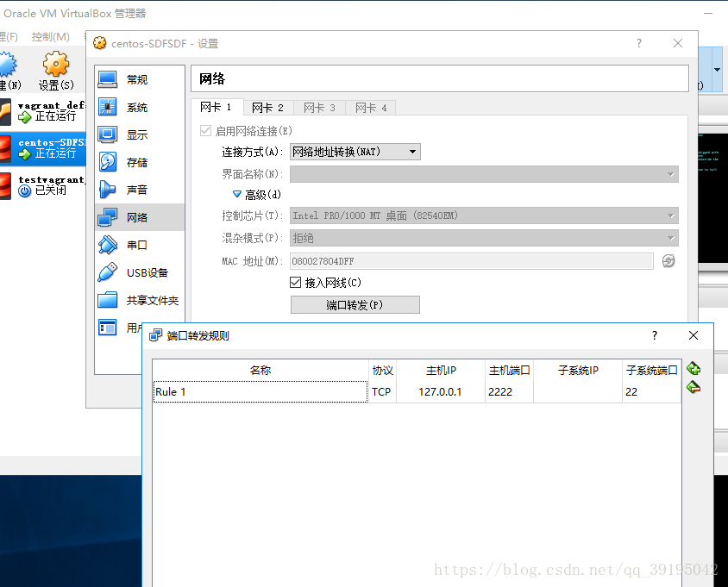728x587 pixels.
Task: Collapse the 高级(d) disclosure triangle
Action: (237, 195)
